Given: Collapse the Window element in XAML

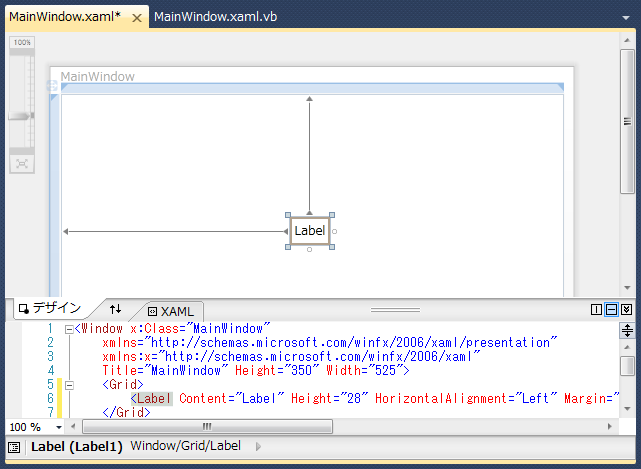Looking at the screenshot, I should (x=69, y=329).
